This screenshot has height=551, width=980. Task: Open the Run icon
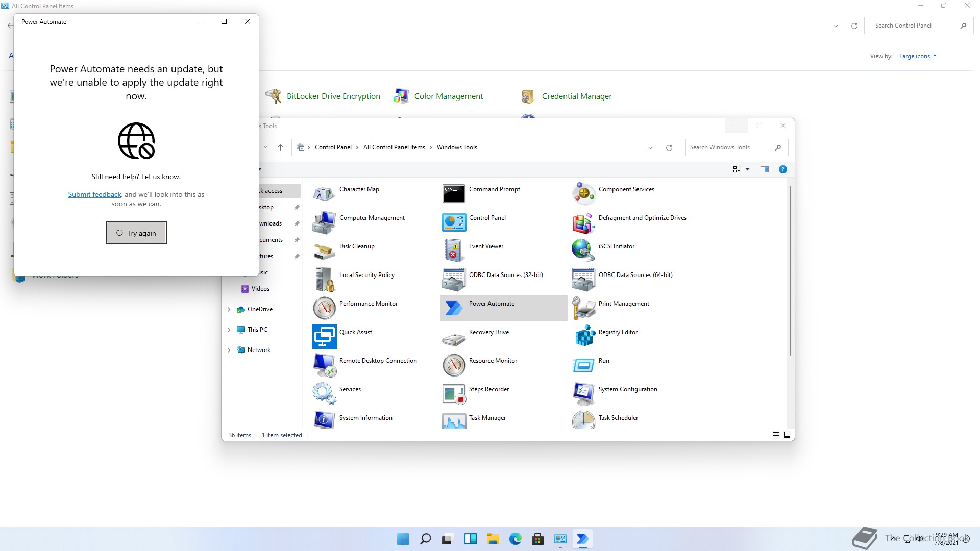(583, 365)
